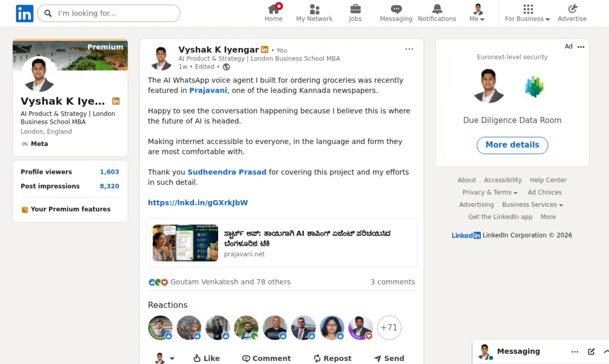The height and width of the screenshot is (364, 609).
Task: Open the About footer link
Action: (x=467, y=180)
